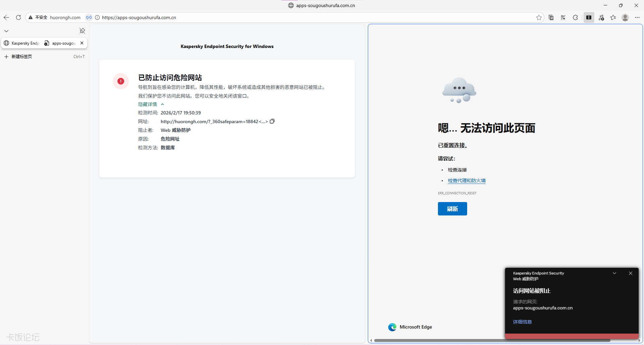644x345 pixels.
Task: Reload the page with the refresh icon
Action: click(18, 17)
